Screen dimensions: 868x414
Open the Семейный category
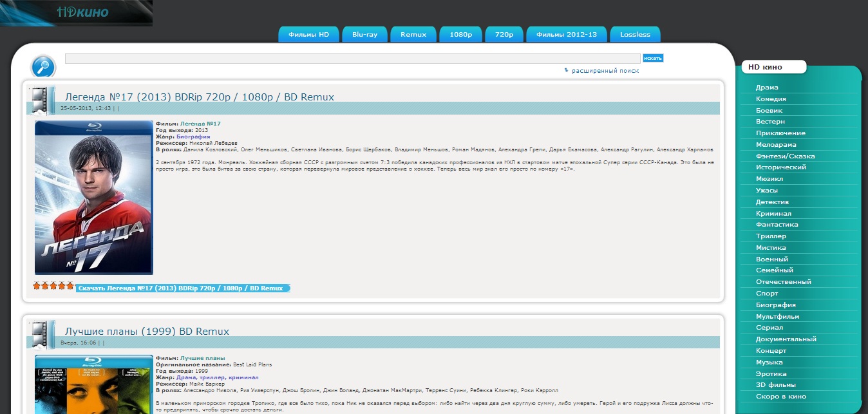775,270
